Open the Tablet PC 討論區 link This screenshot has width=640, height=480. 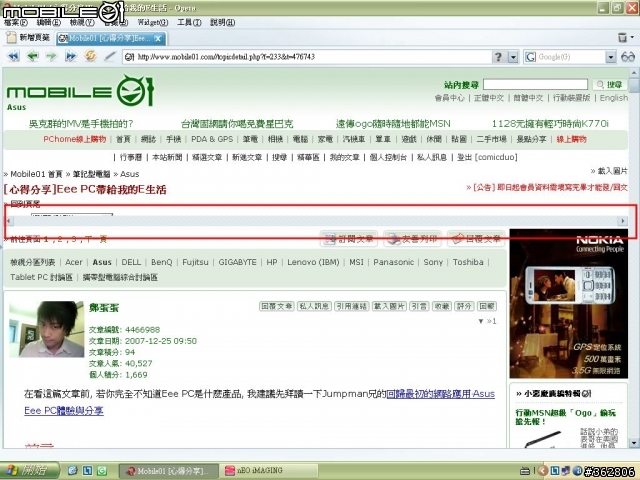41,277
